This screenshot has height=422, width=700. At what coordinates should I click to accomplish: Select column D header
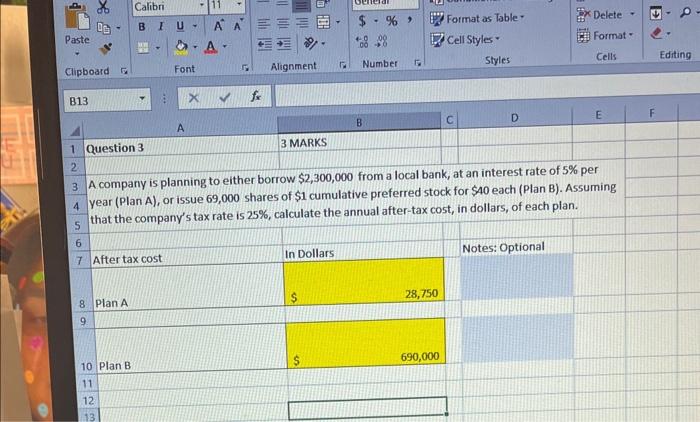[x=514, y=118]
